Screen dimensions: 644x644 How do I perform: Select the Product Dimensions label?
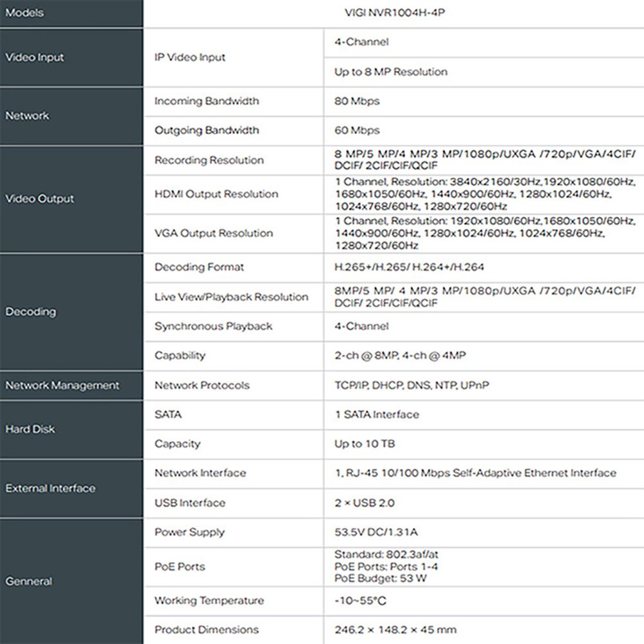pos(206,629)
